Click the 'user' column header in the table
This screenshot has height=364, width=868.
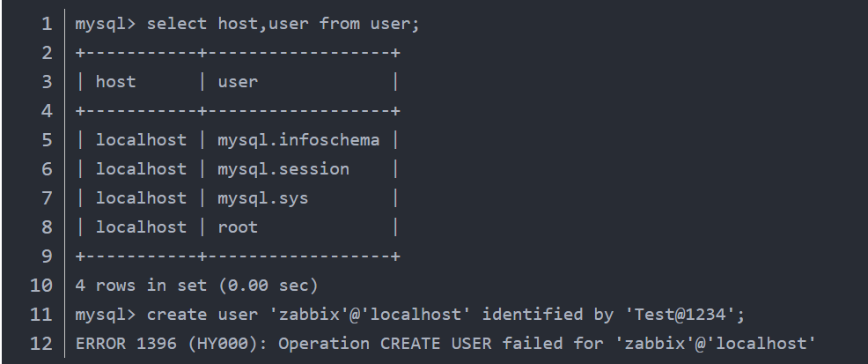coord(238,82)
